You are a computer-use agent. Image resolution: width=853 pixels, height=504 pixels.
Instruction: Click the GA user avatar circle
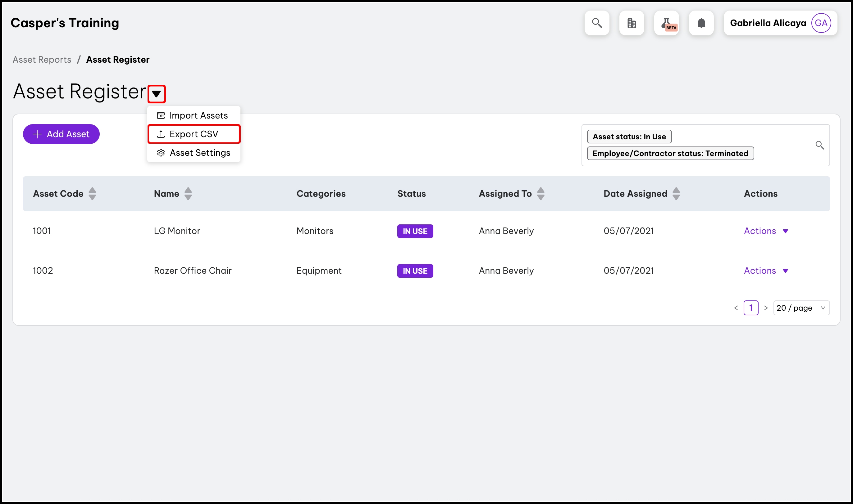(821, 23)
